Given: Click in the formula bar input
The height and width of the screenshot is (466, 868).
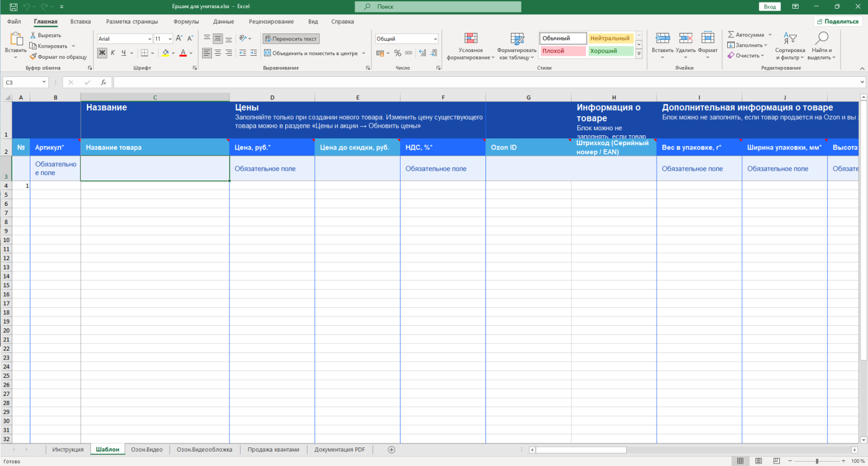Looking at the screenshot, I should point(487,82).
